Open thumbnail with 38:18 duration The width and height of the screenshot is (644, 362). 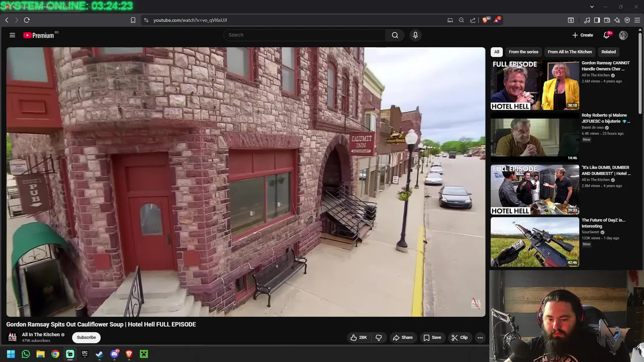pyautogui.click(x=535, y=85)
